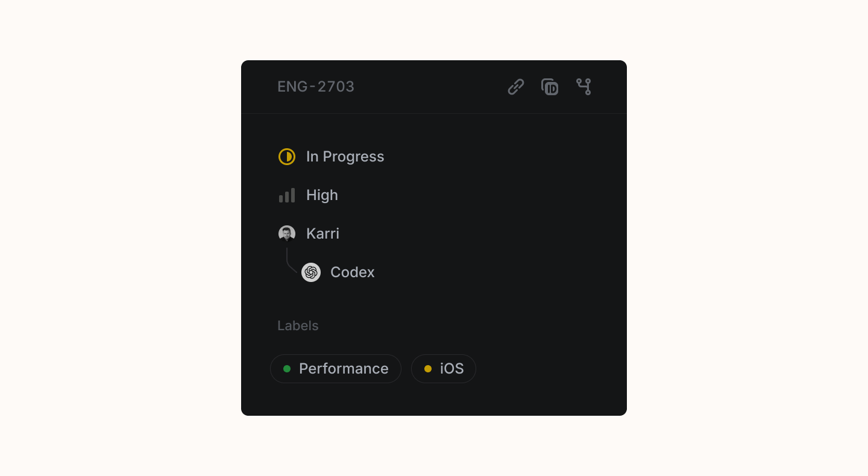Click the Codex agent logo icon

click(x=311, y=272)
